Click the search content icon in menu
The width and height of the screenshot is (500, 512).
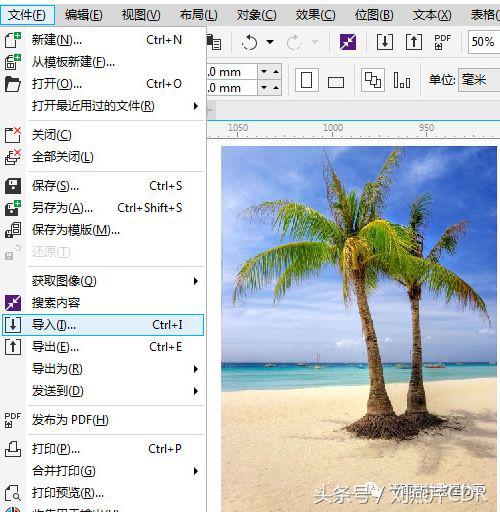(x=13, y=303)
